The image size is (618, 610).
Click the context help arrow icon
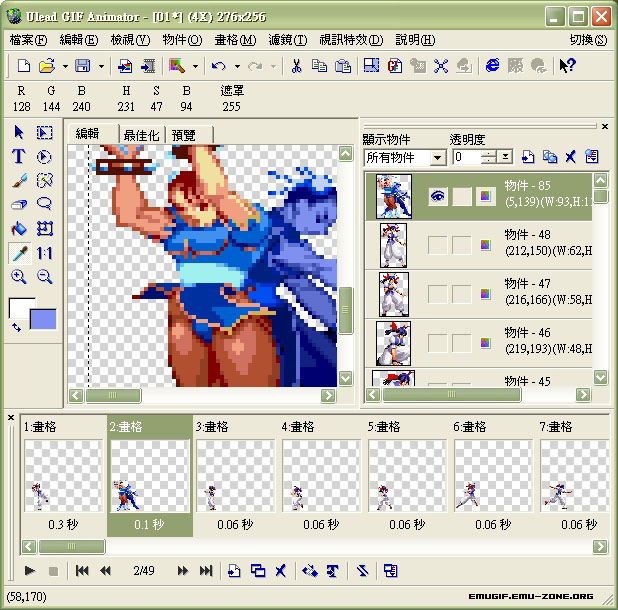pyautogui.click(x=567, y=66)
